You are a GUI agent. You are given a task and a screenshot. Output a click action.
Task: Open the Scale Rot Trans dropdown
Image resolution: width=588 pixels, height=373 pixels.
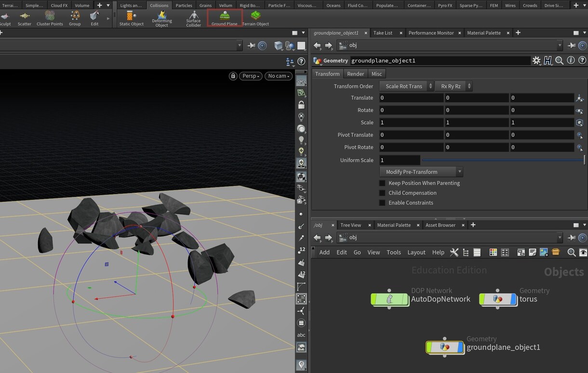pyautogui.click(x=407, y=86)
